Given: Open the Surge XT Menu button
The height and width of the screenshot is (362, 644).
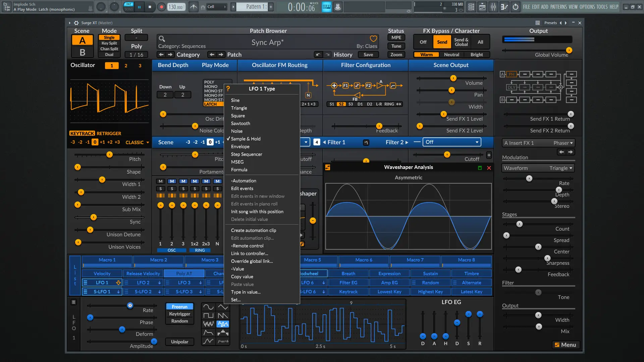Looking at the screenshot, I should pos(566,345).
